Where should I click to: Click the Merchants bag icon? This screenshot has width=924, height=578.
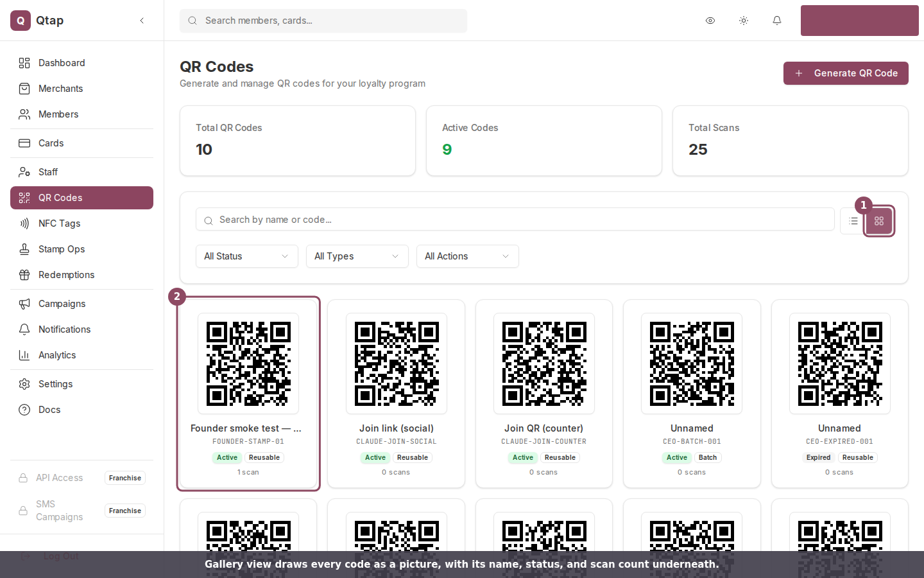pos(24,89)
